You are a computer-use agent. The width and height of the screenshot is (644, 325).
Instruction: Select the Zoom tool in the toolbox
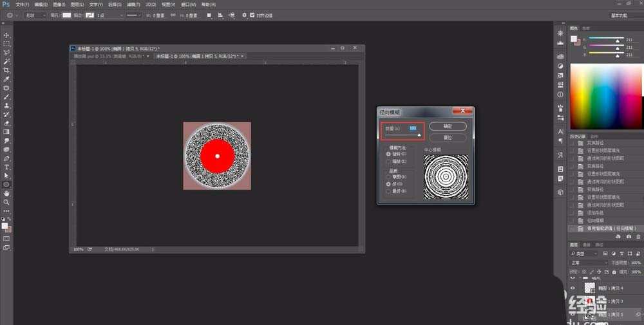[7, 202]
